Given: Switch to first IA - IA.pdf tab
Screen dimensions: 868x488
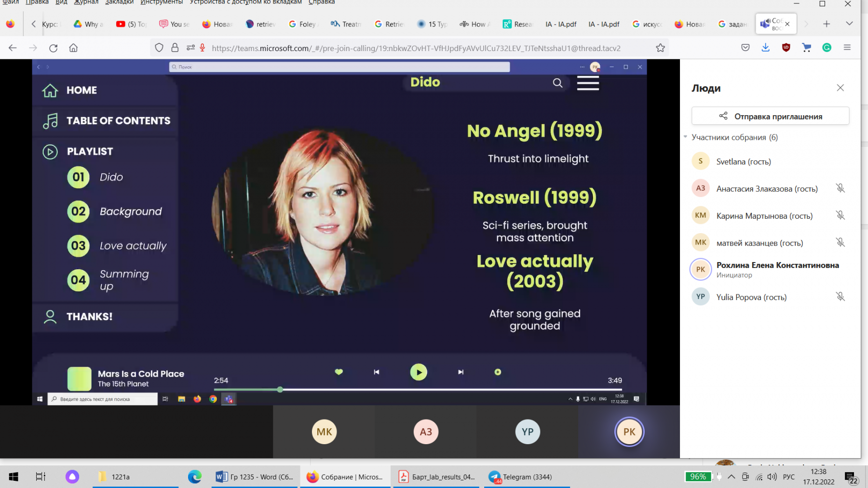Looking at the screenshot, I should [x=560, y=24].
